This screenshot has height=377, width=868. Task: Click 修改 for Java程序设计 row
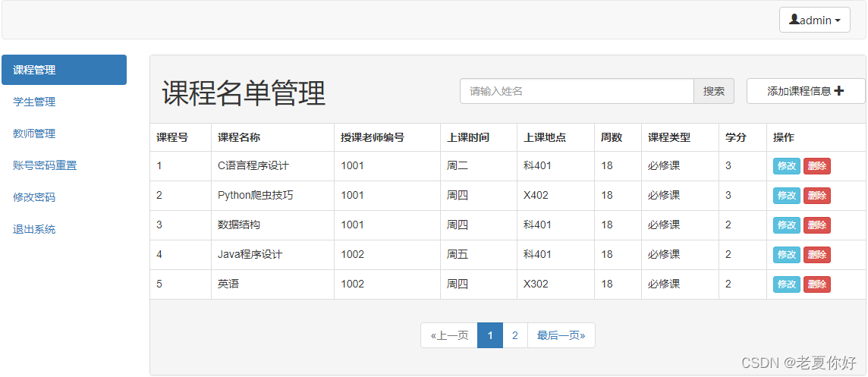(787, 255)
